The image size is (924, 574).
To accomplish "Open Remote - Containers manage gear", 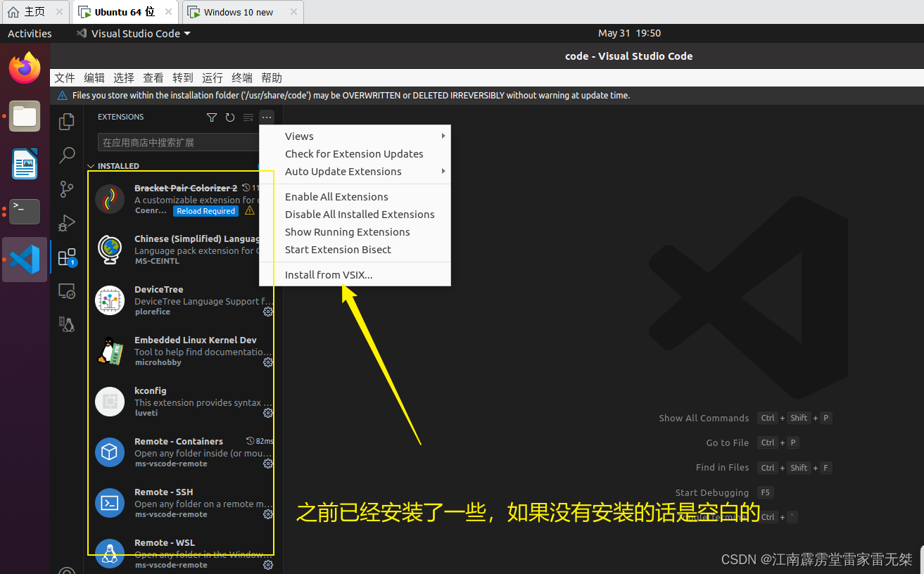I will coord(268,464).
